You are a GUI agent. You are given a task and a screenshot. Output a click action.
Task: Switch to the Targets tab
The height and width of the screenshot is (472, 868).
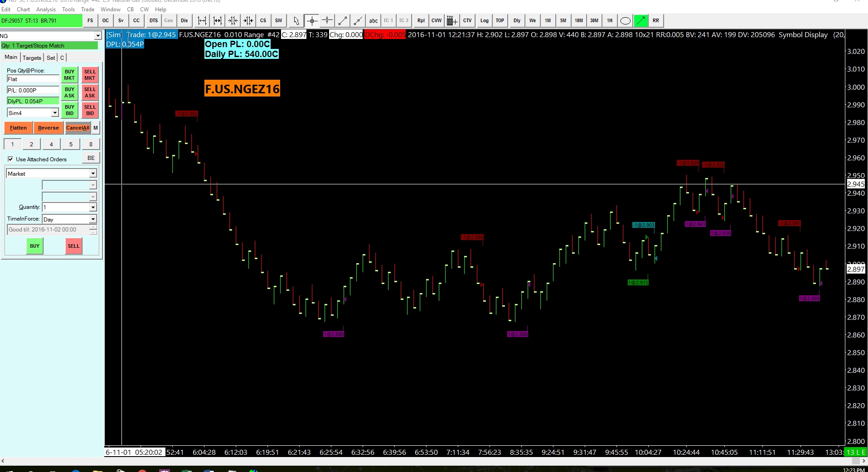pos(32,58)
